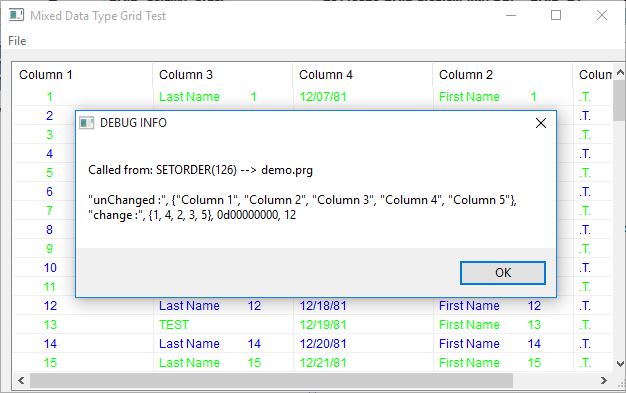Screen dimensions: 626x393
Task: Select the Column 1 cell with value 12
Action: 50,306
